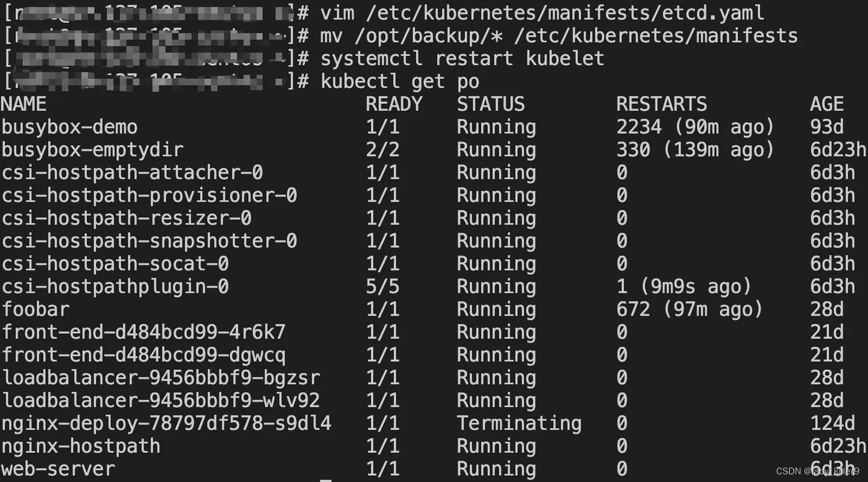
Task: Click csi-hostpathplugin-0 pod name
Action: click(115, 287)
